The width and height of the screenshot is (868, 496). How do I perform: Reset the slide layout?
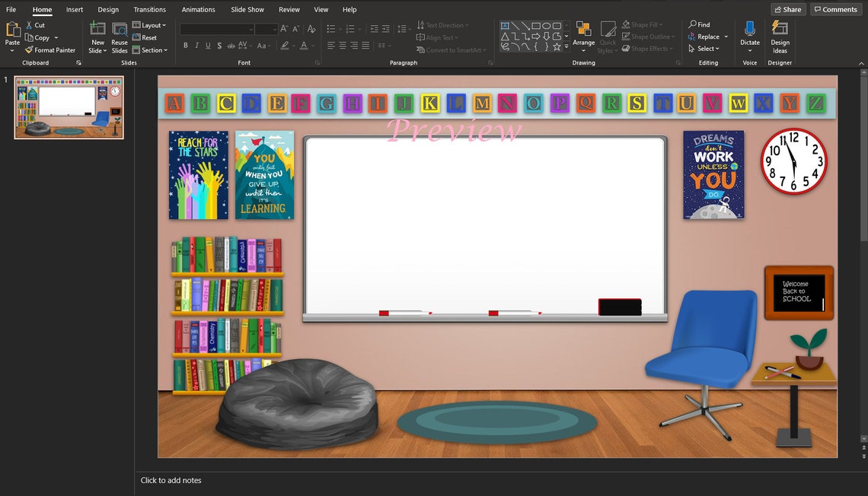tap(145, 37)
